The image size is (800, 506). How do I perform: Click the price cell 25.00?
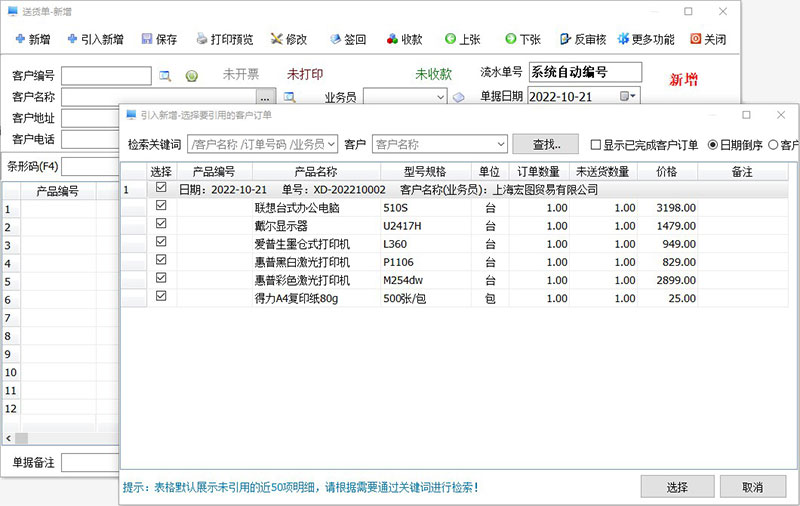tap(667, 298)
